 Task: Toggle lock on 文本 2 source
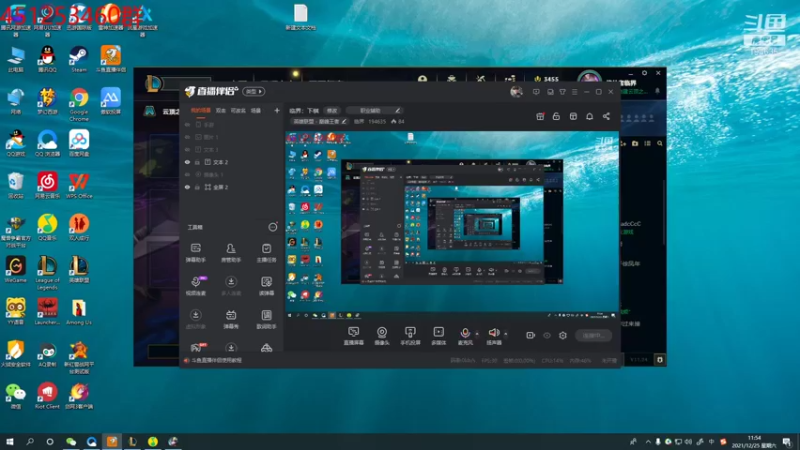point(197,162)
